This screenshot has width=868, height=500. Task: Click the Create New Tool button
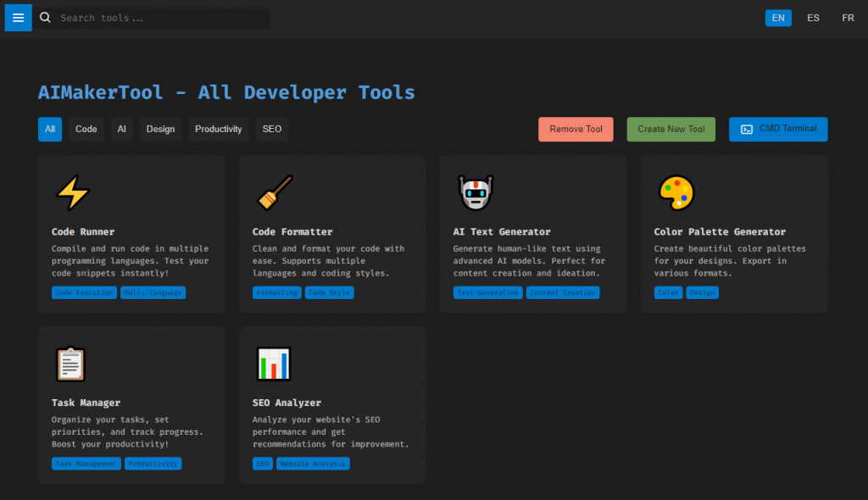point(670,130)
